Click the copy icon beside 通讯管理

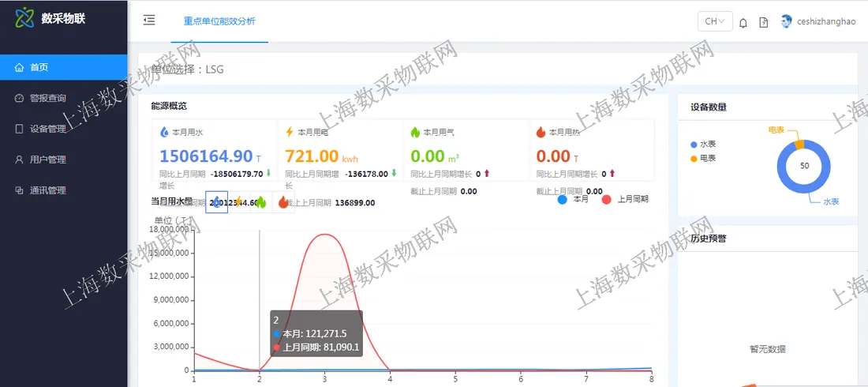click(20, 190)
